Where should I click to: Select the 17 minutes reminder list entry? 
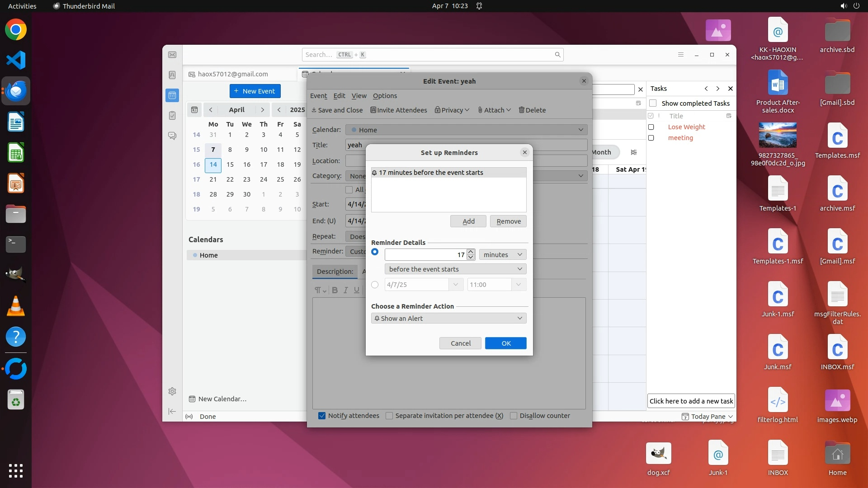pos(448,173)
